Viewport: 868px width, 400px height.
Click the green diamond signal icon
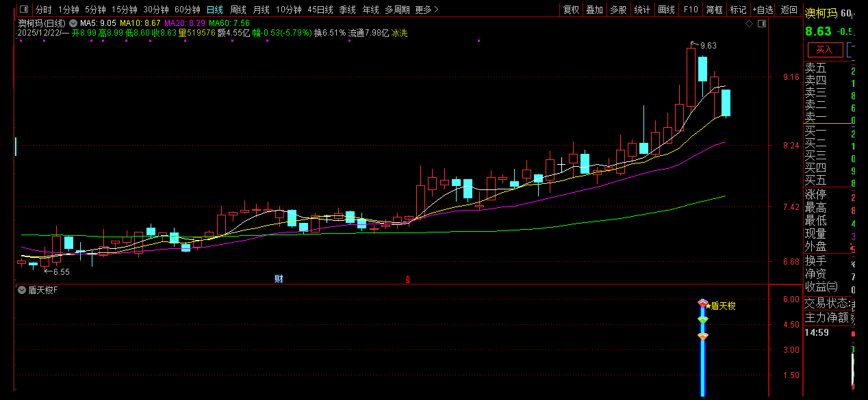pyautogui.click(x=703, y=320)
